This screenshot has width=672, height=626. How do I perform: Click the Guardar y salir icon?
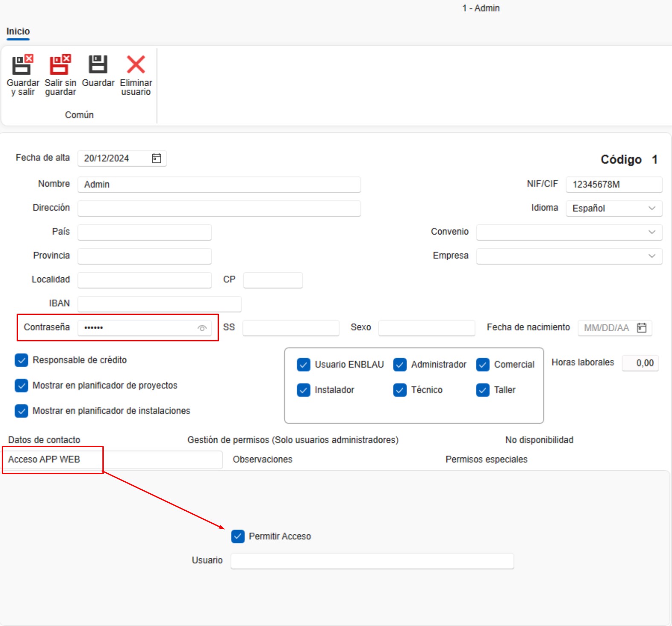(x=23, y=65)
